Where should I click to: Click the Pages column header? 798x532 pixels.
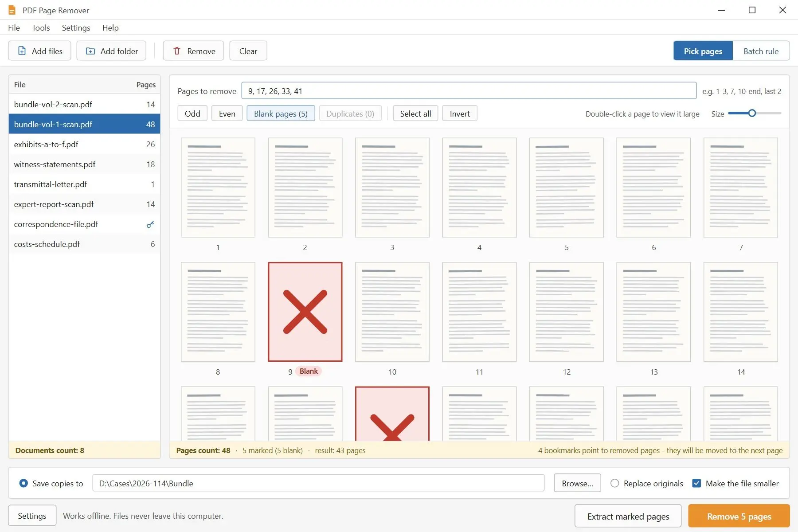point(146,85)
